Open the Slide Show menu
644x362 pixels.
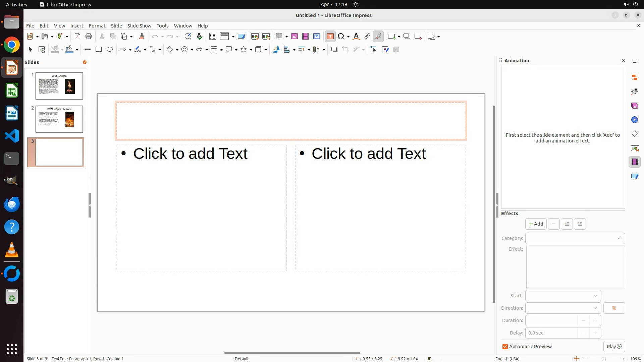pyautogui.click(x=139, y=26)
